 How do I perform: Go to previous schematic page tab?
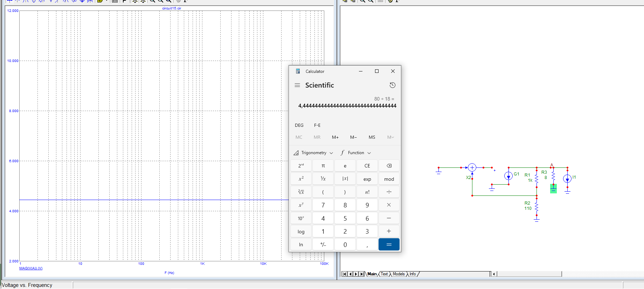point(350,274)
